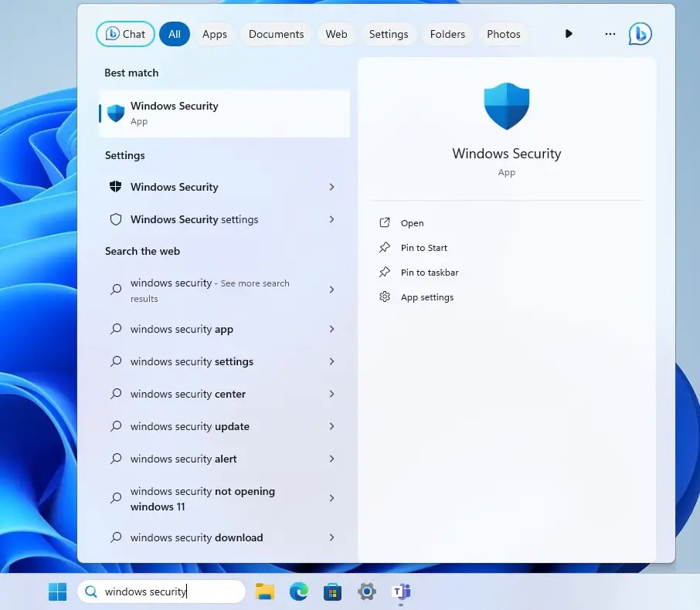700x610 pixels.
Task: Click the blue shield icon in best match
Action: pos(116,114)
